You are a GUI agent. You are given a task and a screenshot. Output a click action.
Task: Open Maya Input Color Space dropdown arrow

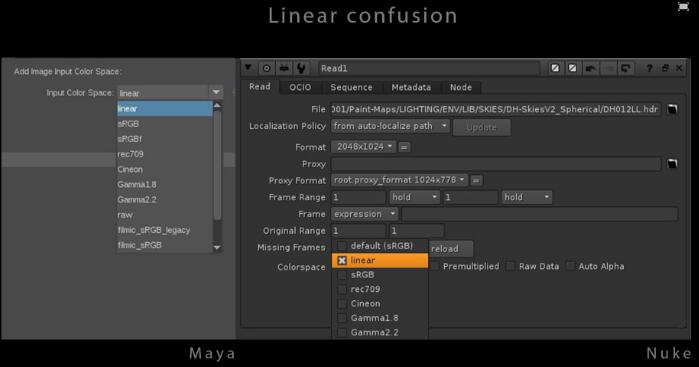click(216, 93)
